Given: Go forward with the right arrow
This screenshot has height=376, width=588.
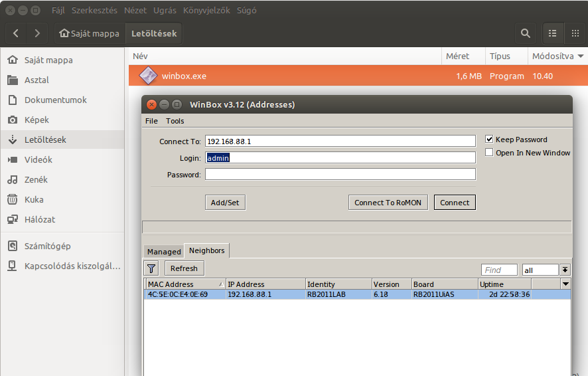Looking at the screenshot, I should 37,33.
